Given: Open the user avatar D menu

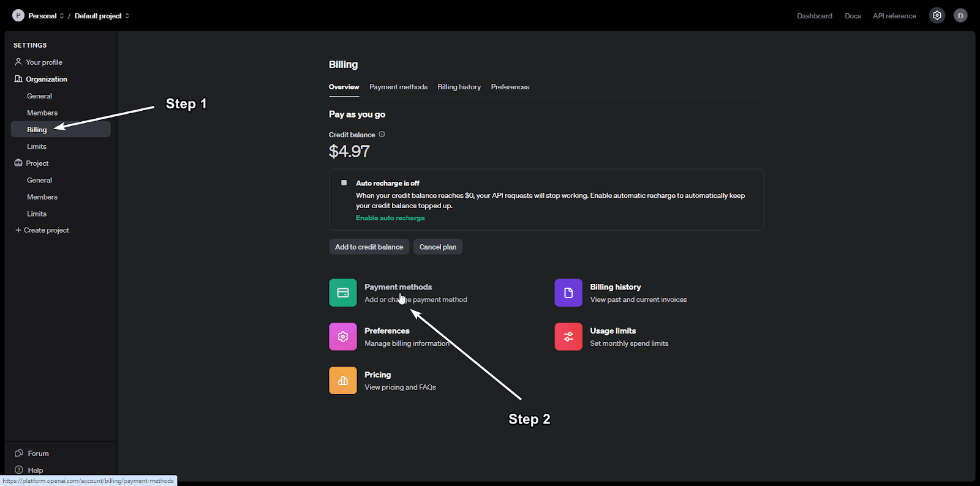Looking at the screenshot, I should [960, 16].
